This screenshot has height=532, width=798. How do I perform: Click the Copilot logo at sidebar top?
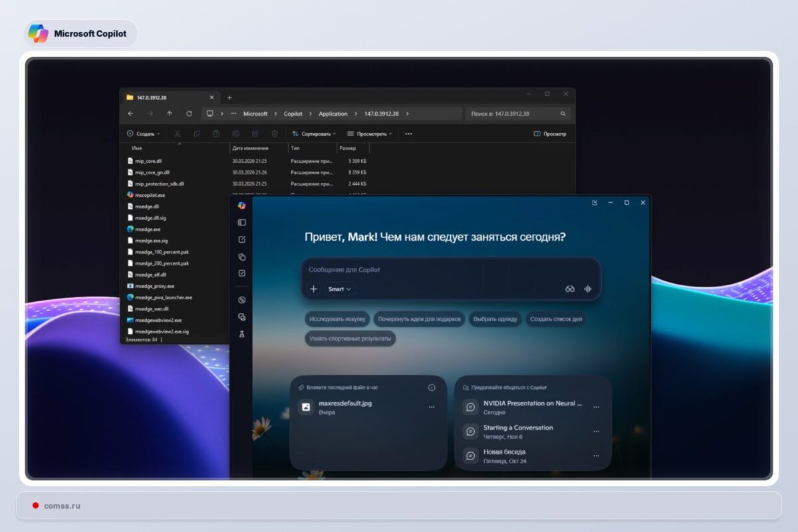point(241,205)
